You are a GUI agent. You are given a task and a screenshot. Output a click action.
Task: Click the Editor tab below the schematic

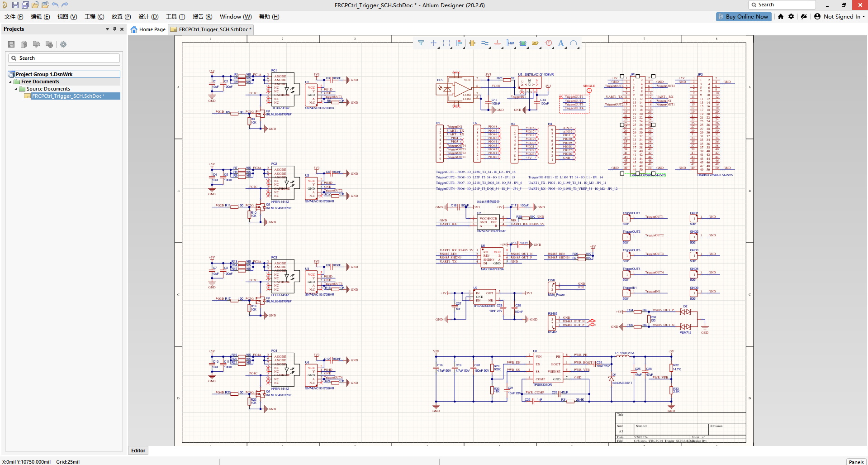(138, 451)
